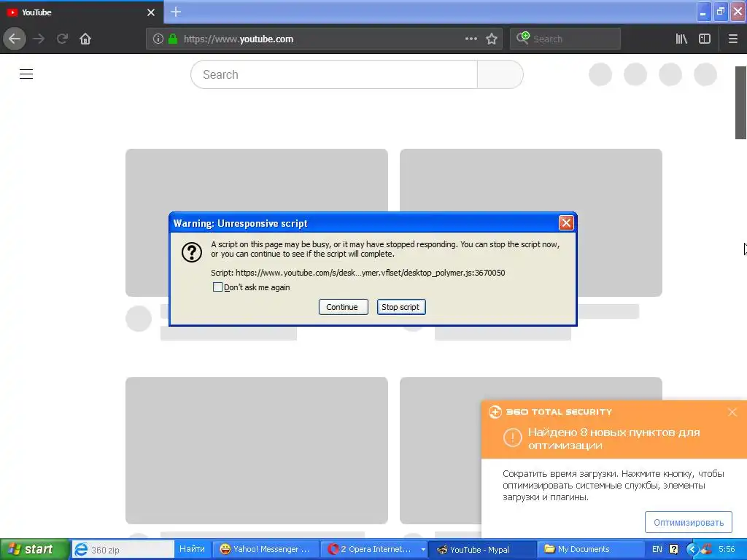Close the 360 Total Security popup
Viewport: 747px width, 560px height.
tap(732, 413)
